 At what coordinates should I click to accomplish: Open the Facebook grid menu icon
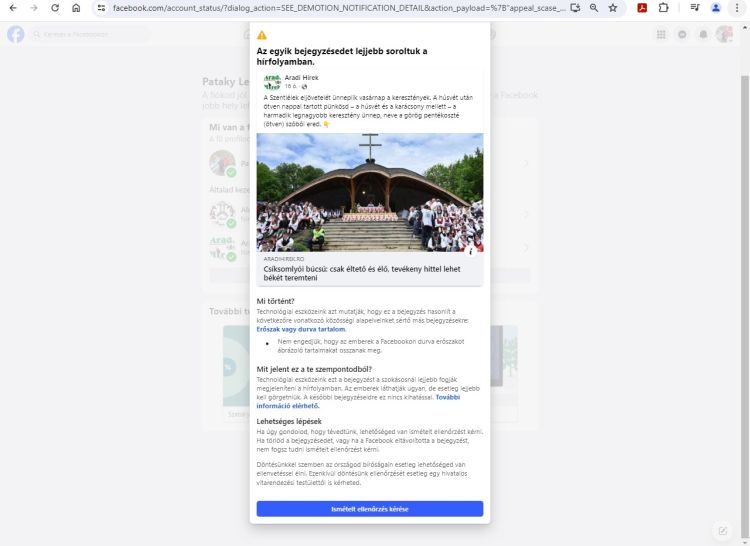click(661, 34)
